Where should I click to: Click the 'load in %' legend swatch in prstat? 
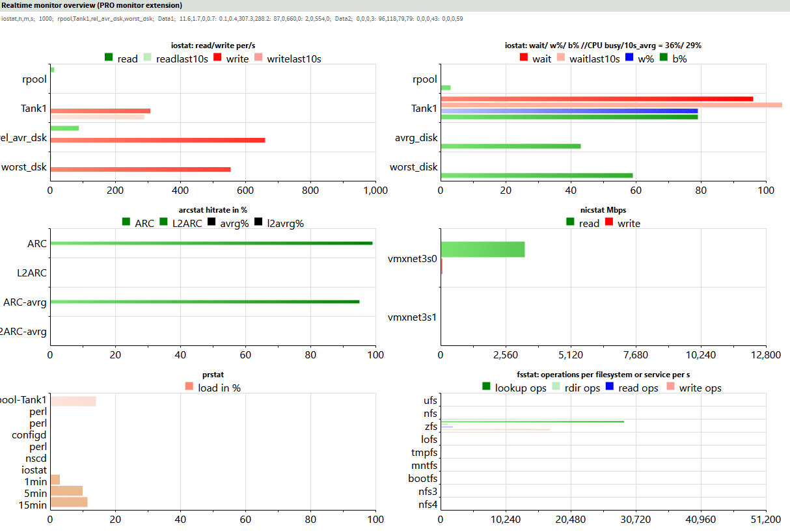pos(189,387)
